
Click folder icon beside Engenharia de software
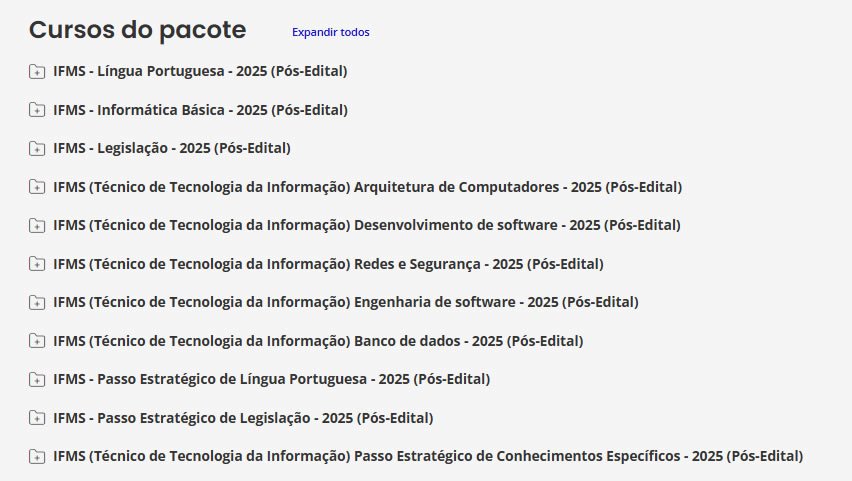pyautogui.click(x=37, y=302)
